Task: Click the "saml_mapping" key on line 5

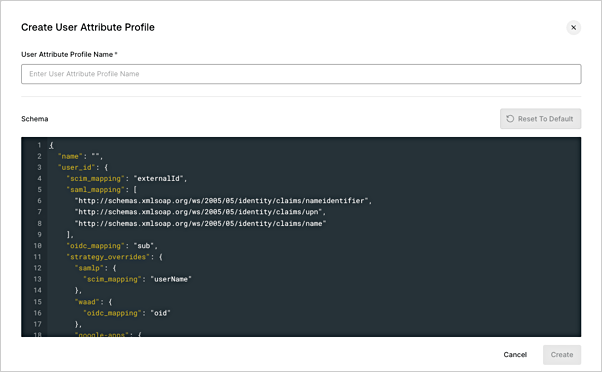Action: point(95,190)
